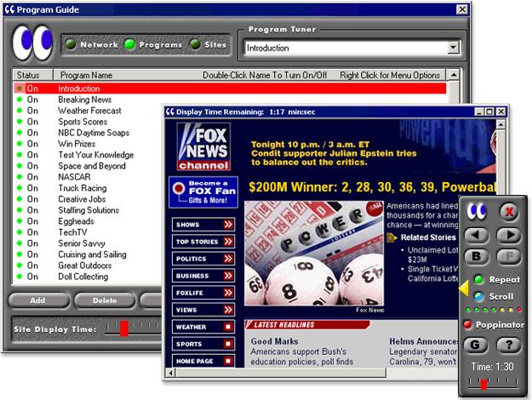Toggle the Scroll option on the remote
This screenshot has width=532, height=400.
[478, 296]
